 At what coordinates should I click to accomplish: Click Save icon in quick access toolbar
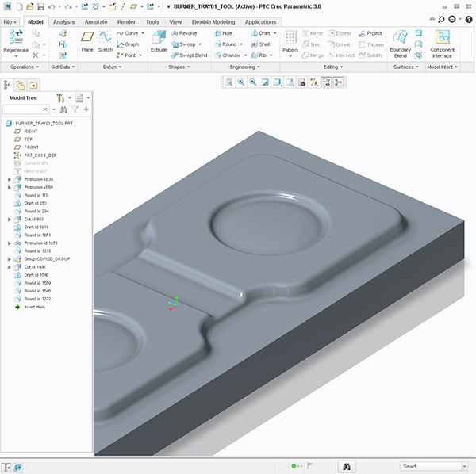coord(40,6)
